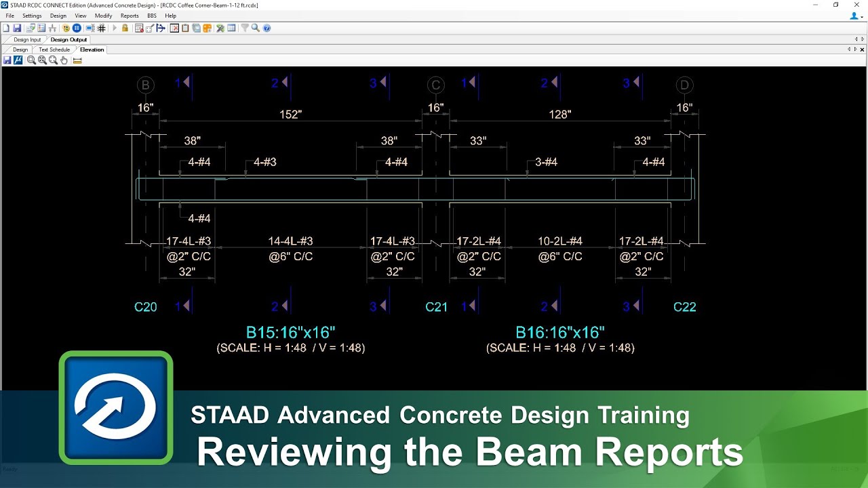The height and width of the screenshot is (488, 868).
Task: Click the grid hash icon in toolbar
Action: [101, 28]
